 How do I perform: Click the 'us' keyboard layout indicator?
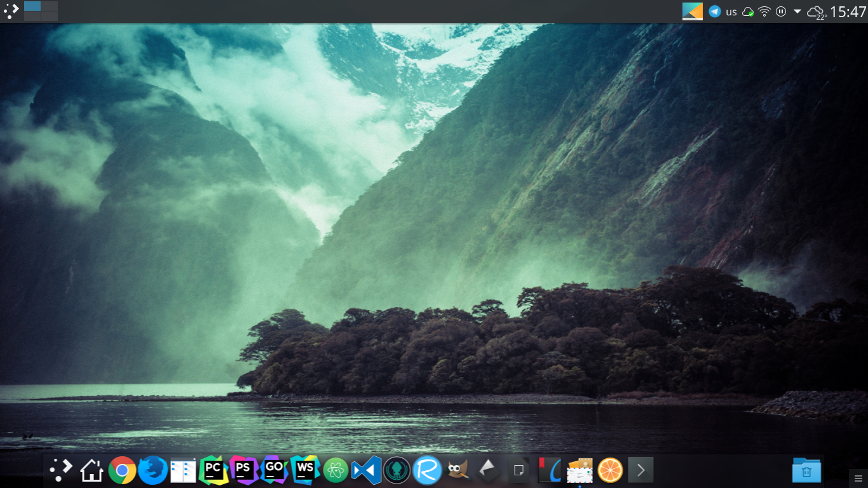click(731, 11)
